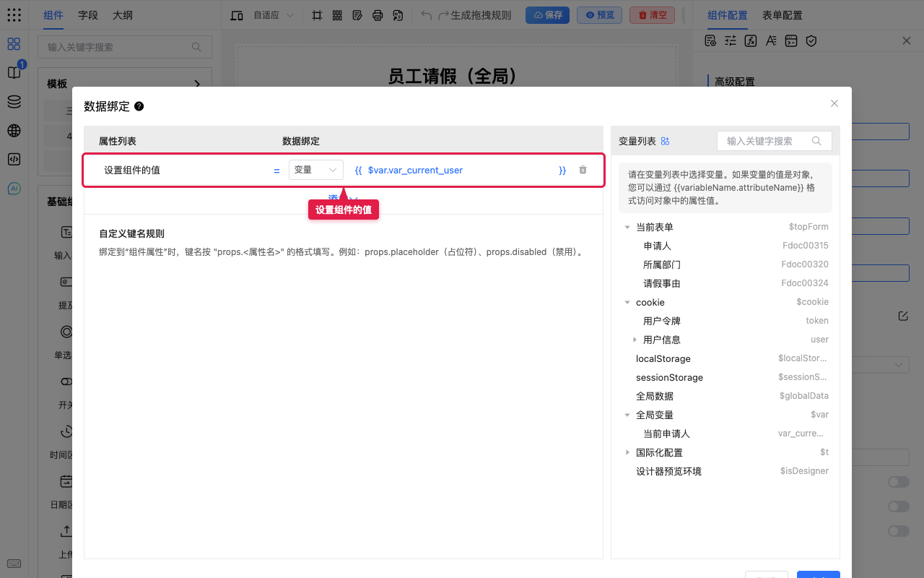The width and height of the screenshot is (924, 578).
Task: Click the printer icon in toolbar
Action: point(378,15)
